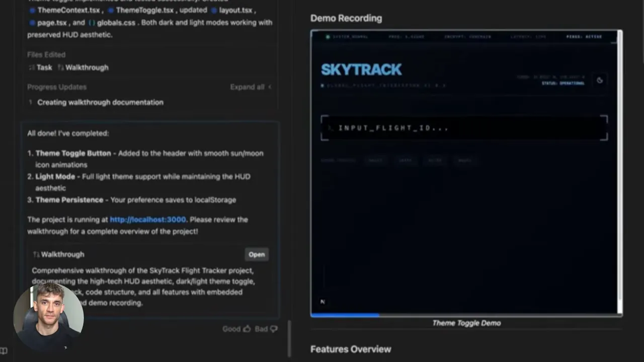The width and height of the screenshot is (644, 362).
Task: Toggle theme with moon icon in demo
Action: [x=600, y=80]
